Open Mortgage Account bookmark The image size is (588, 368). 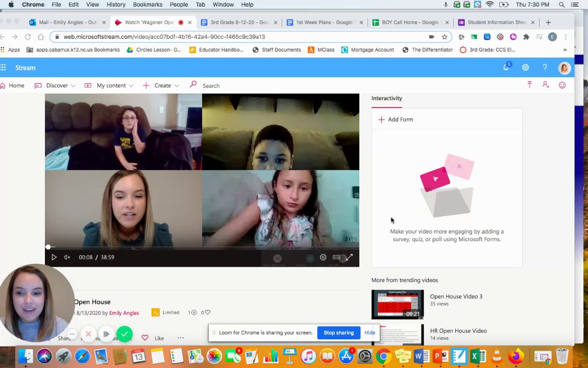point(367,50)
